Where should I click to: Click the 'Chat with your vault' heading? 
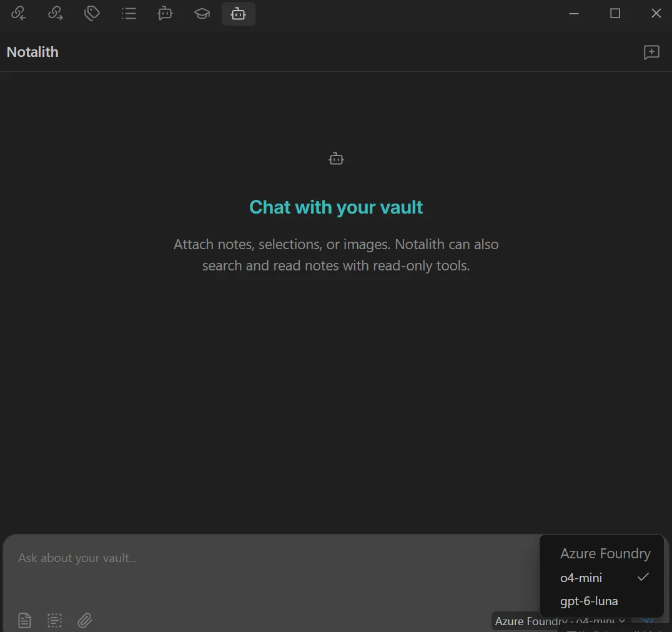(336, 207)
